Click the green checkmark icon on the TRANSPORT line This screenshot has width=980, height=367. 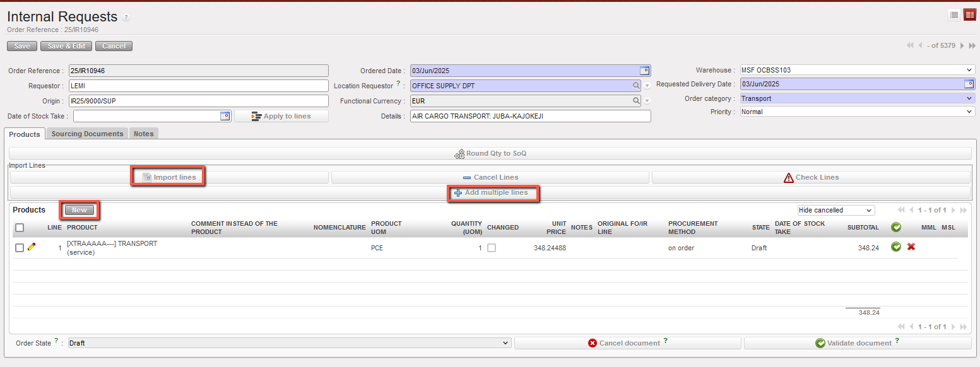coord(896,247)
